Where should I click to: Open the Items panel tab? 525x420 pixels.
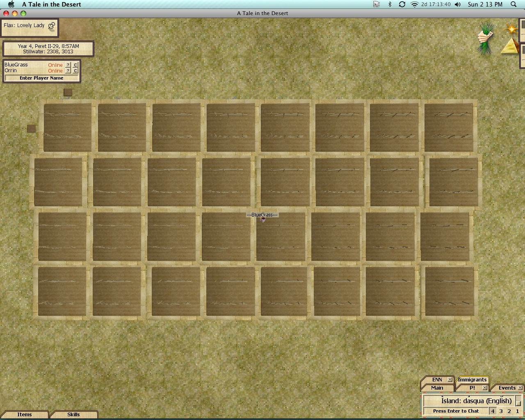pos(25,414)
